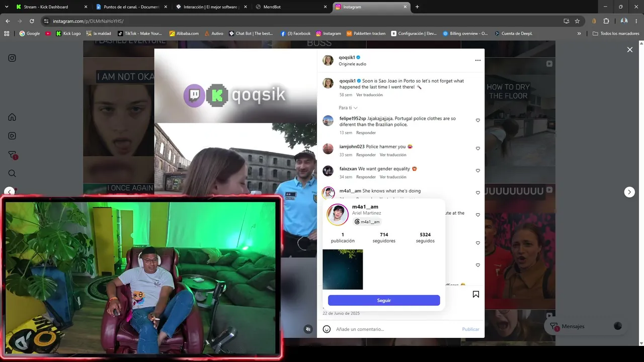Like iamjohn023's comment
Viewport: 644px width, 362px height.
tap(478, 149)
